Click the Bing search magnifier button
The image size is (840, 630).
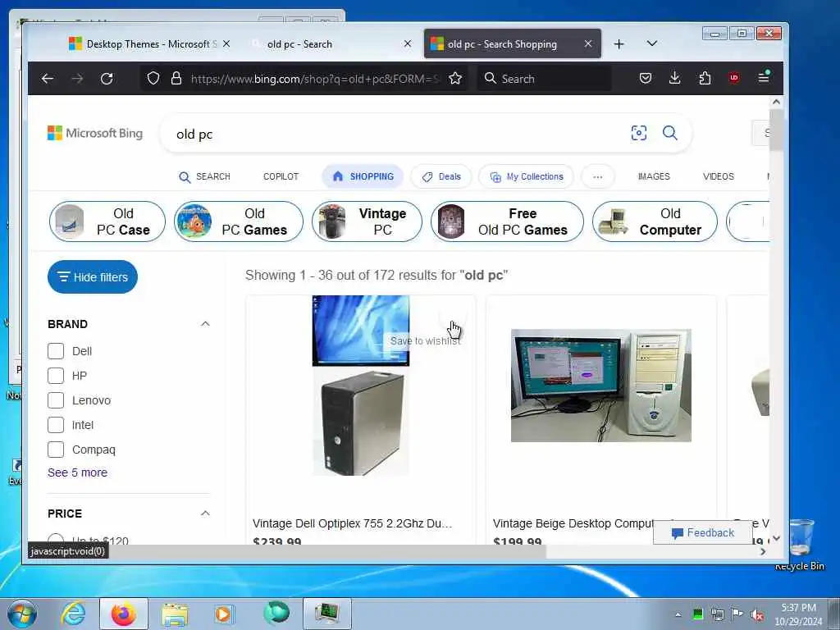[670, 133]
